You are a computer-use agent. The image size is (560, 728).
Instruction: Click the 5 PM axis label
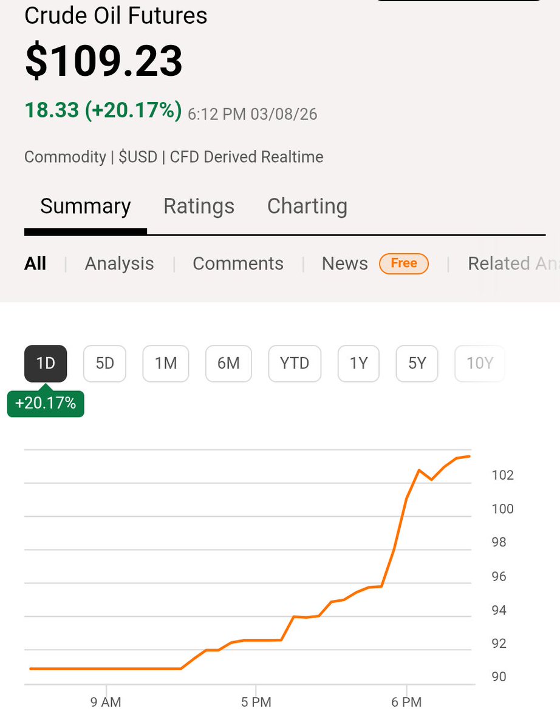point(256,702)
